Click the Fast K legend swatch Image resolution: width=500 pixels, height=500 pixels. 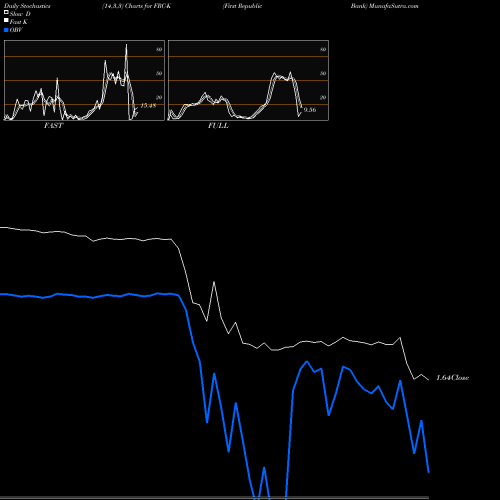pyautogui.click(x=6, y=20)
